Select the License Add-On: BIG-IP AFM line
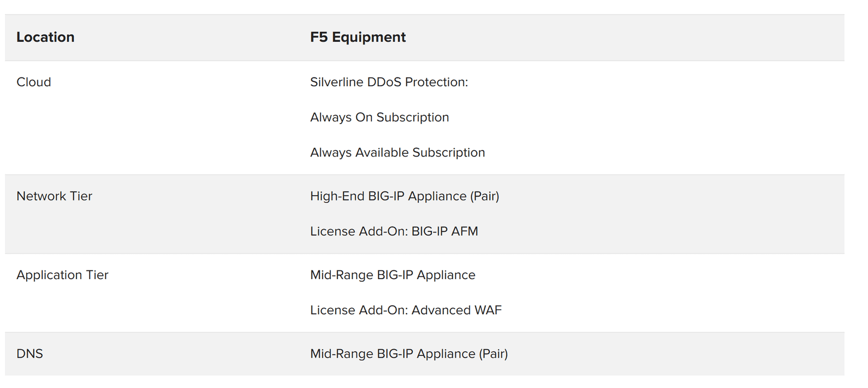 [x=394, y=231]
